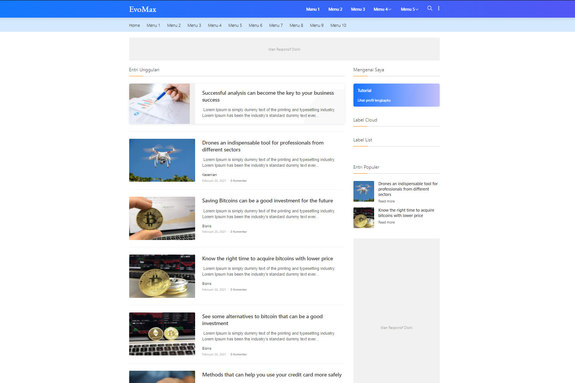Click the EvoMax logo

(143, 9)
